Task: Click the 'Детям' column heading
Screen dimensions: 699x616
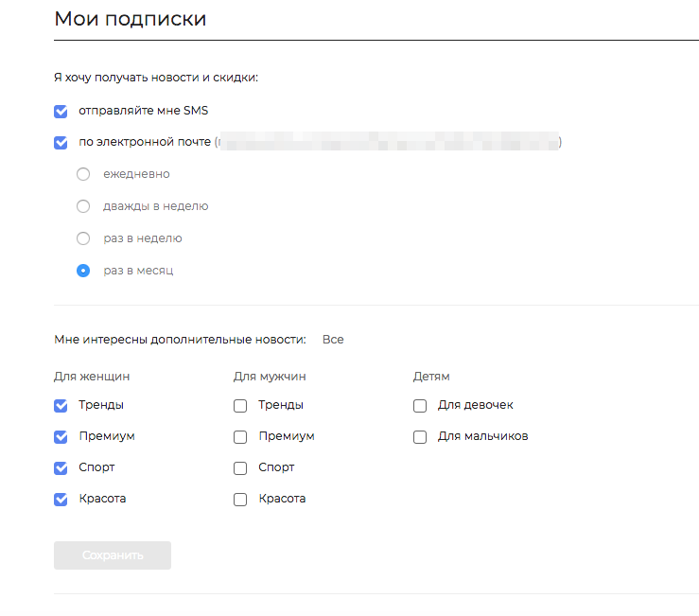Action: (431, 377)
